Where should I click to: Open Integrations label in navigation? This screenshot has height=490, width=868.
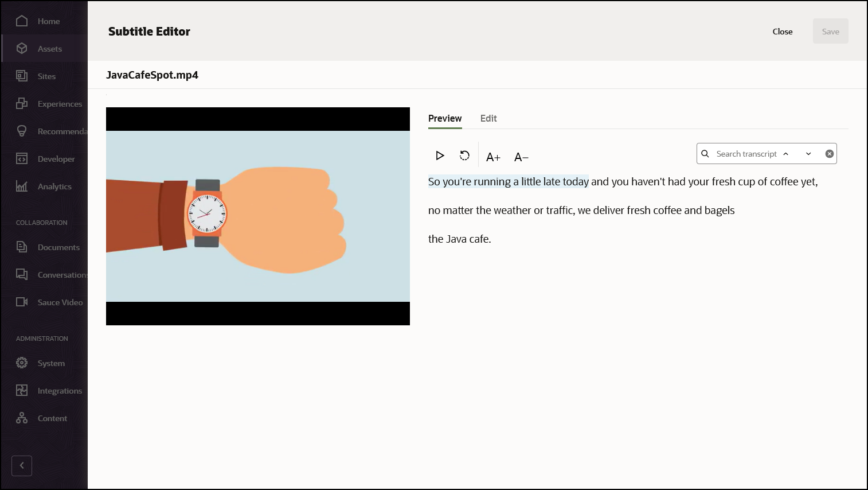[x=60, y=391]
